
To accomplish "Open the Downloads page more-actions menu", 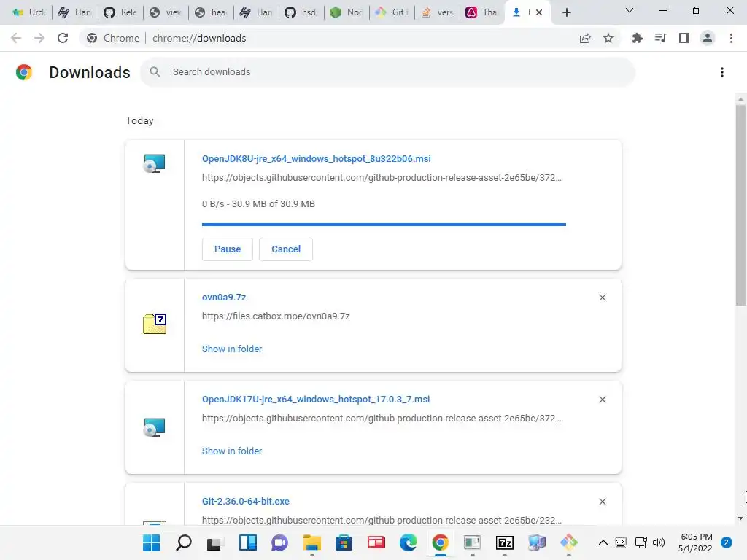I will 721,72.
